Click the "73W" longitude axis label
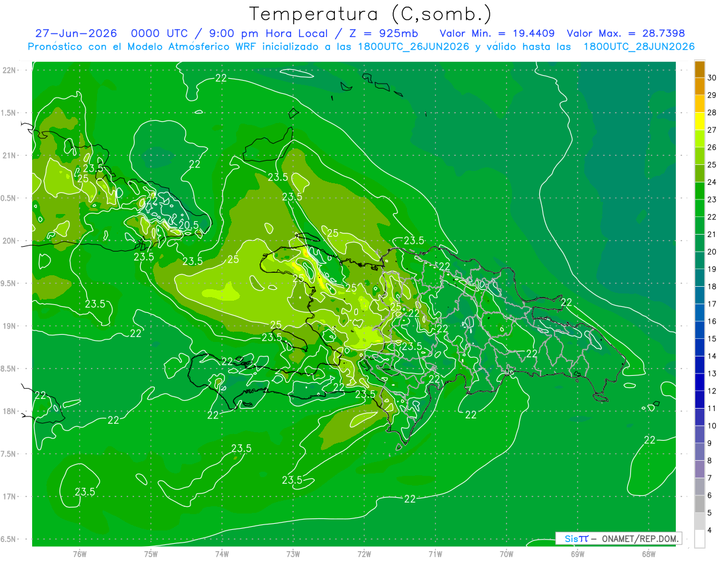 [x=293, y=554]
